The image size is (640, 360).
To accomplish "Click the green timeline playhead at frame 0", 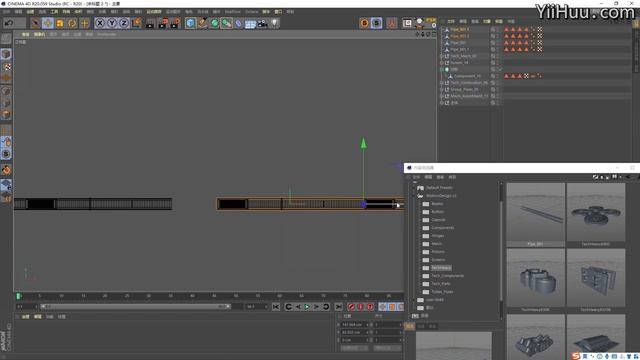I will 18,296.
